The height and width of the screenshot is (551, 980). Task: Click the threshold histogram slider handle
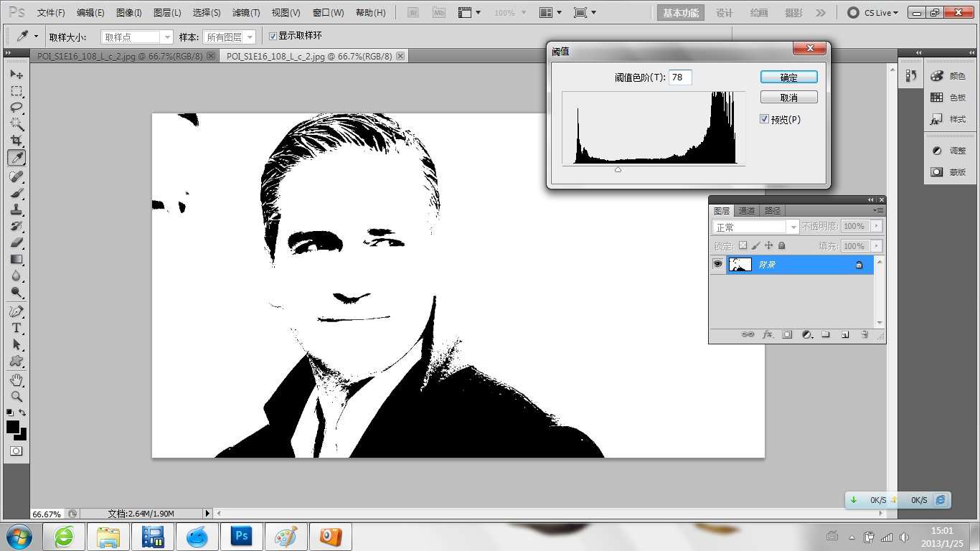click(x=618, y=169)
